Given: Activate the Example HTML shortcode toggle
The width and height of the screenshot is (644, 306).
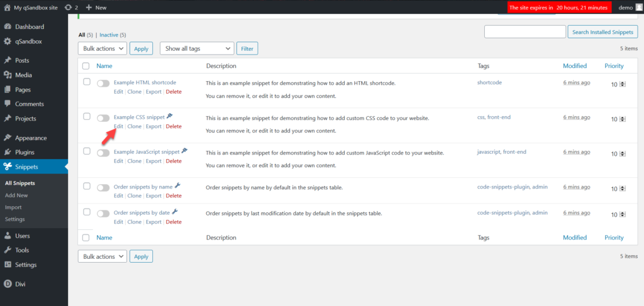Looking at the screenshot, I should point(103,84).
